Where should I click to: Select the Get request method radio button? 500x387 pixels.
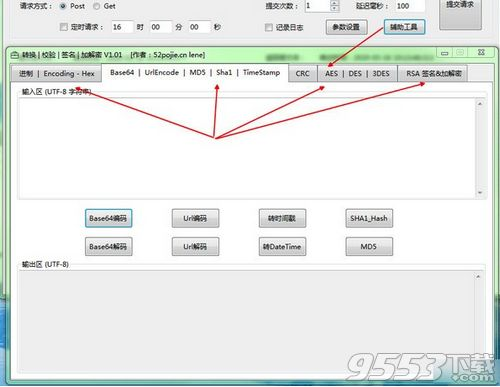click(x=96, y=6)
